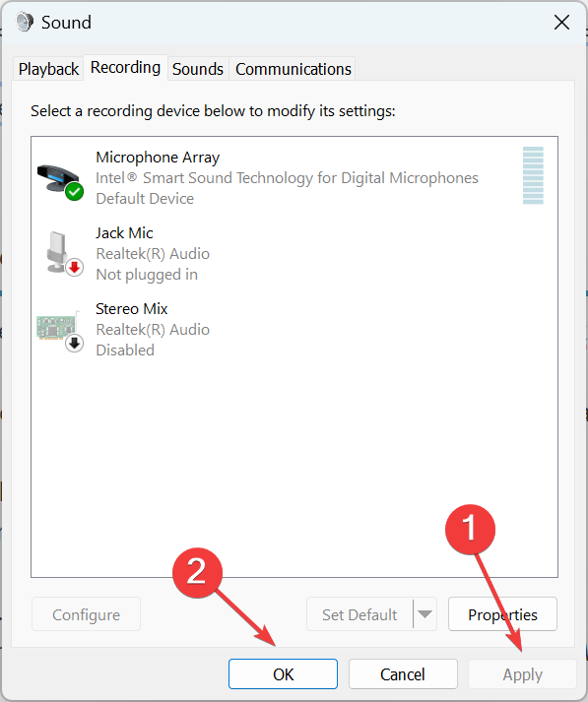
Task: Click the 'Disabled' status under Stereo Mix
Action: point(125,350)
